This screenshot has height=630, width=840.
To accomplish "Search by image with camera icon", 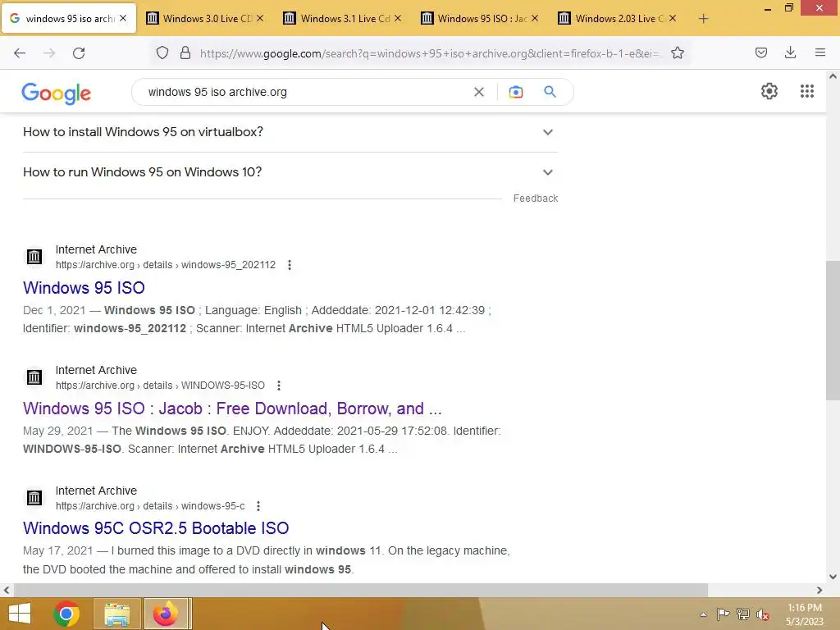I will coord(515,92).
